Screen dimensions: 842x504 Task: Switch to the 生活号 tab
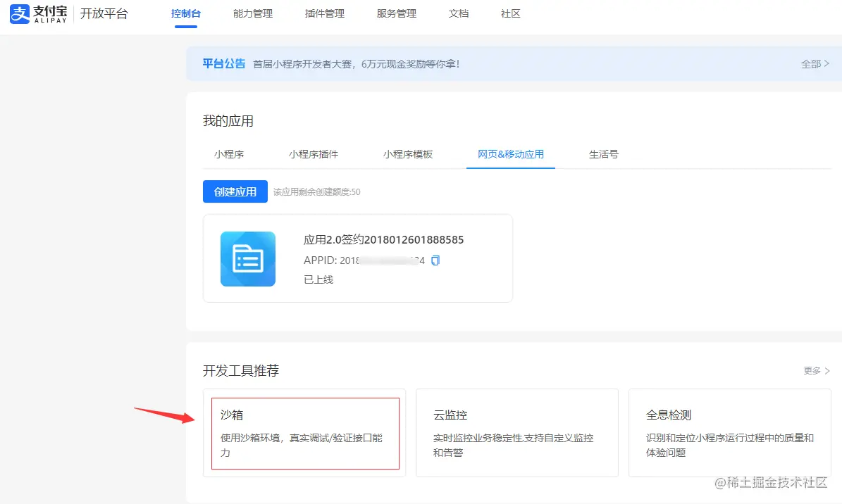pyautogui.click(x=604, y=155)
